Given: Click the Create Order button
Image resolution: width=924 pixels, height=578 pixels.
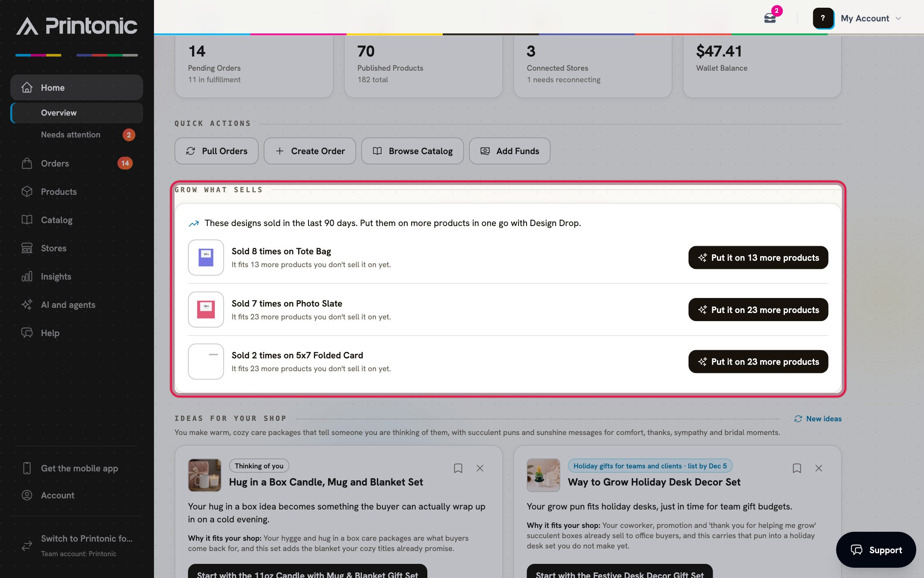Looking at the screenshot, I should click(x=310, y=151).
